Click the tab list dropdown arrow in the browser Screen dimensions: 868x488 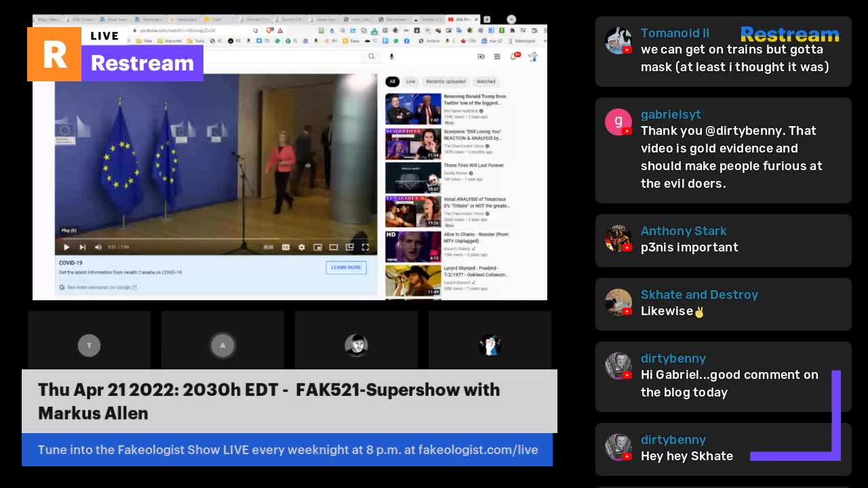pyautogui.click(x=511, y=20)
